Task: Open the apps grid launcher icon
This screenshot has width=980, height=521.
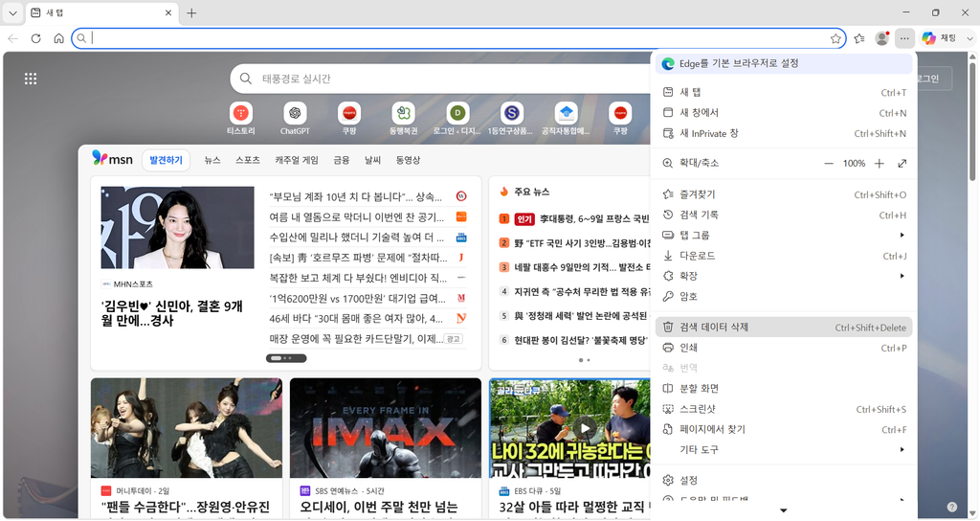Action: pyautogui.click(x=31, y=79)
